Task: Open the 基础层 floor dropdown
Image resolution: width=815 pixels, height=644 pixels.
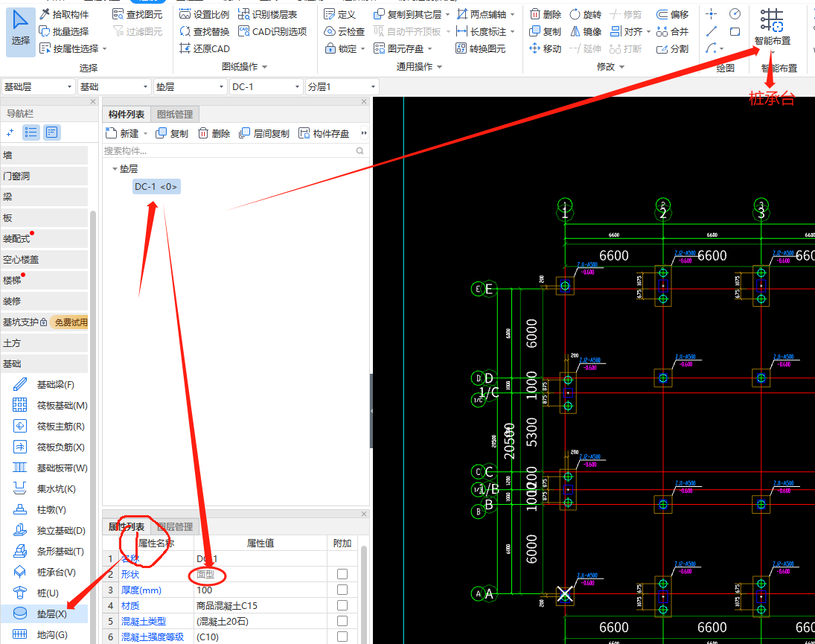Action: [x=38, y=87]
